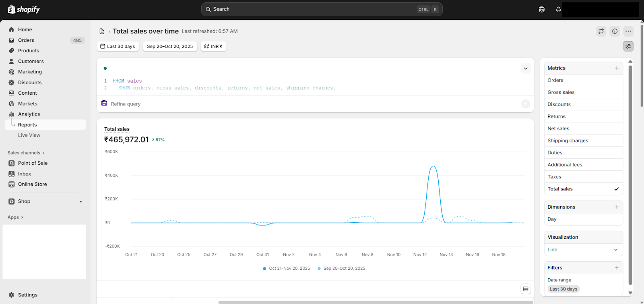Click the Inbox channel icon
The image size is (644, 304).
[11, 174]
